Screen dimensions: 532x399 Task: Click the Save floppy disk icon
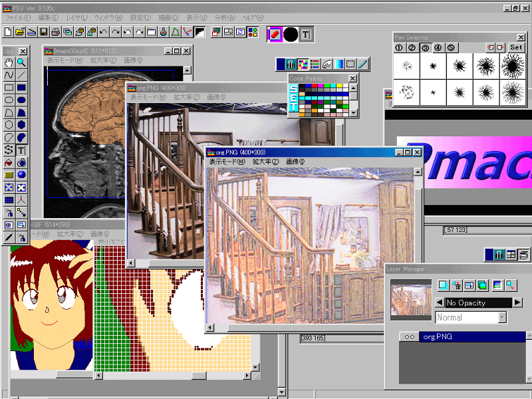click(44, 32)
